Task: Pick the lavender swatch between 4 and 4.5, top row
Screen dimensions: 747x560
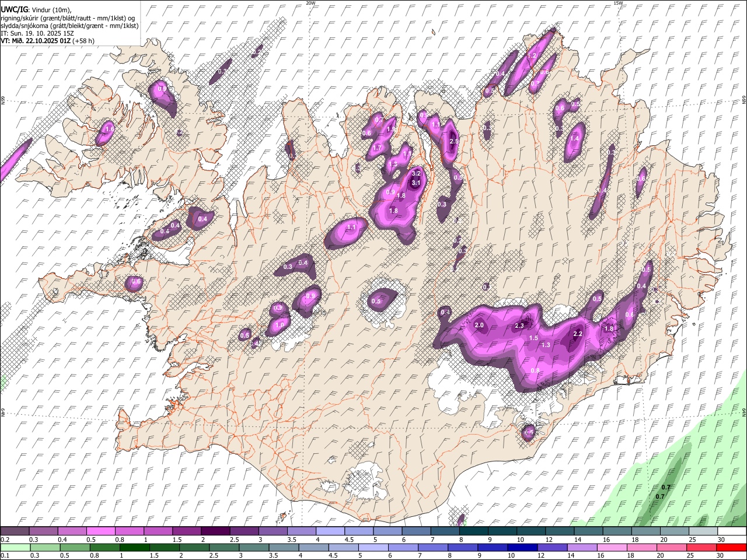Action: pyautogui.click(x=330, y=531)
